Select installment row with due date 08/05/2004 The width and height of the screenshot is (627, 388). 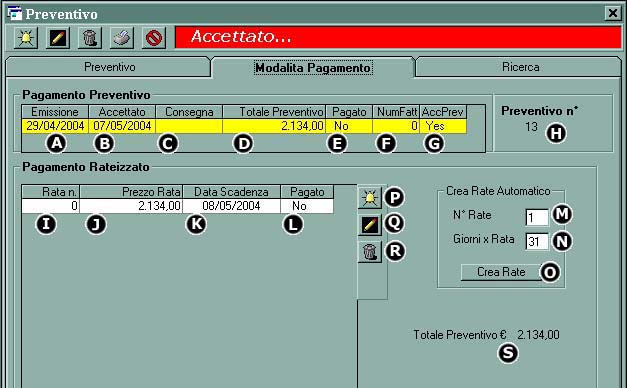pos(178,206)
